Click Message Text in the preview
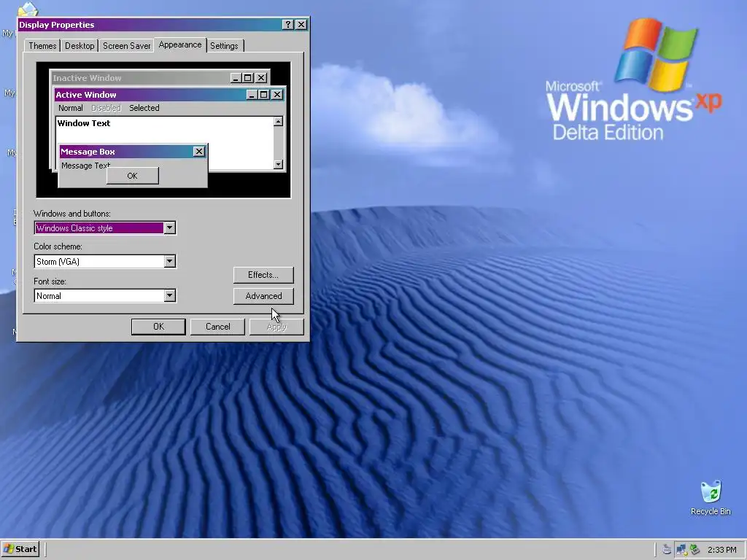Screen dimensions: 747x560 point(86,166)
